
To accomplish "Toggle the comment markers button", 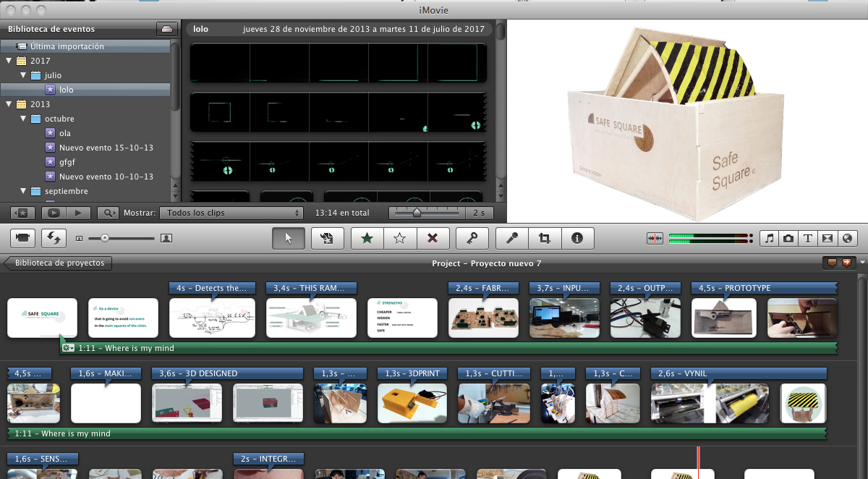I will (x=831, y=263).
